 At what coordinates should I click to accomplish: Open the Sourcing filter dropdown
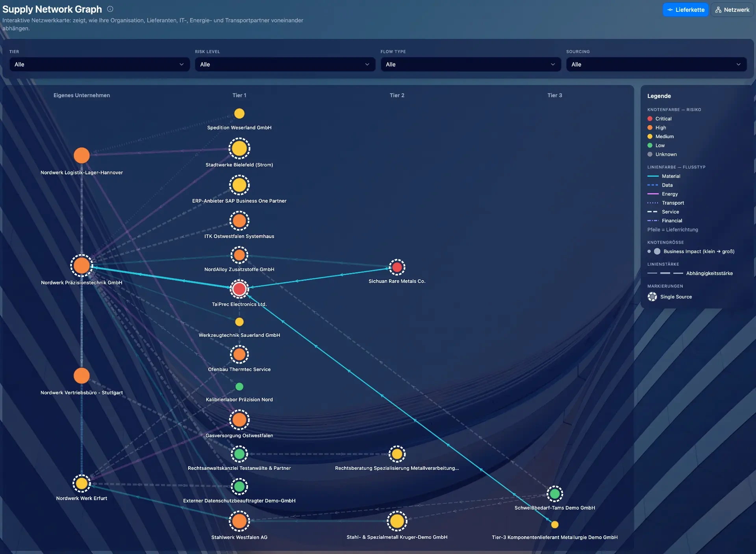(x=656, y=65)
